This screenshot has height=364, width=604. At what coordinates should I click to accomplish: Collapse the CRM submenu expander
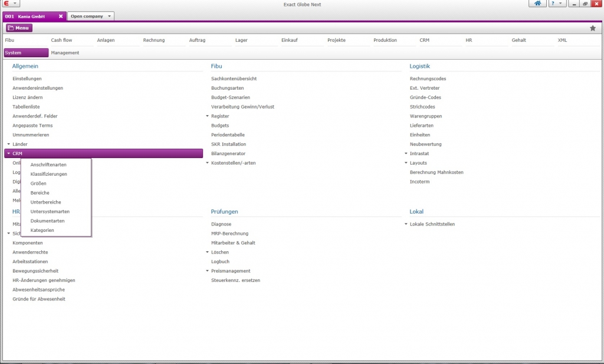[8, 153]
